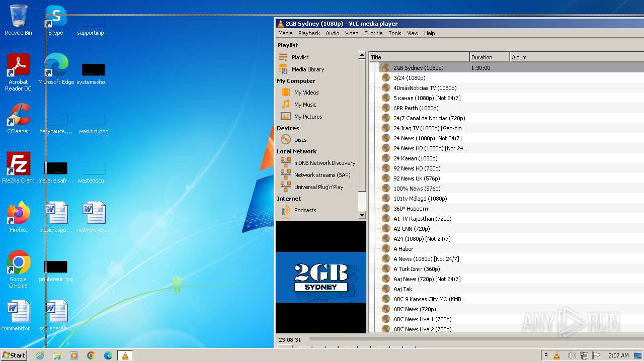Select 92 News HD (720p) entry
Image resolution: width=644 pixels, height=362 pixels.
(506, 168)
